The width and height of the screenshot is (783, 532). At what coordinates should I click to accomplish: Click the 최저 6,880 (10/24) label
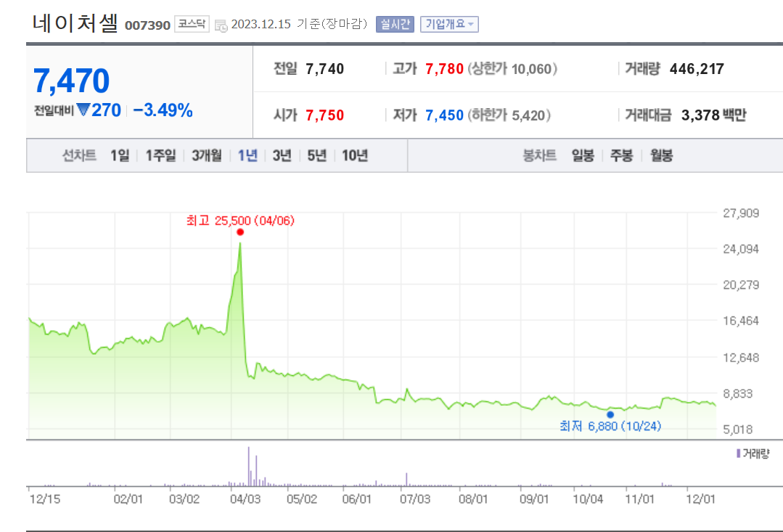point(610,426)
